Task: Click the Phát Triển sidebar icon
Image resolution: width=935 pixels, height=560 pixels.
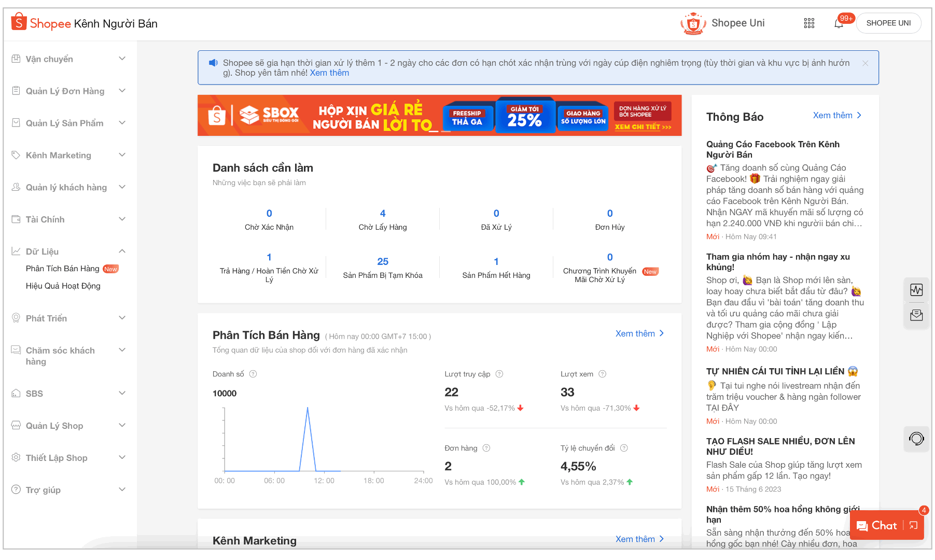Action: pos(16,318)
